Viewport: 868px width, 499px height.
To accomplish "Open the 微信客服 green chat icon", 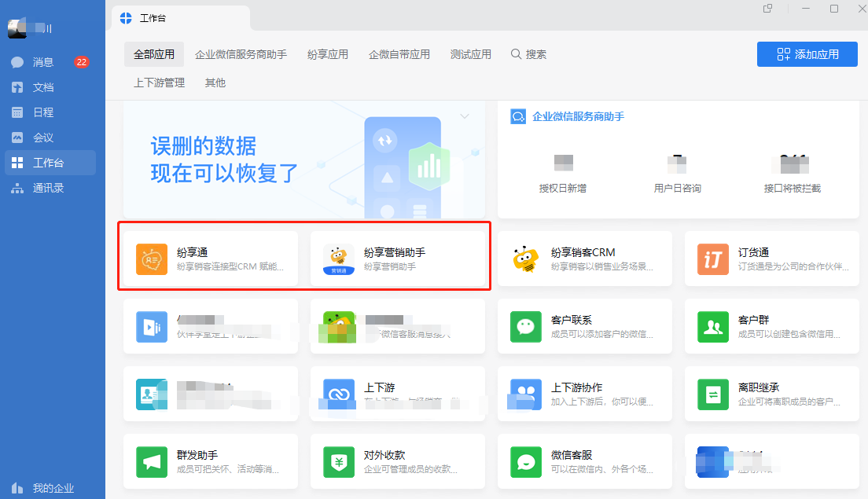I will tap(526, 461).
